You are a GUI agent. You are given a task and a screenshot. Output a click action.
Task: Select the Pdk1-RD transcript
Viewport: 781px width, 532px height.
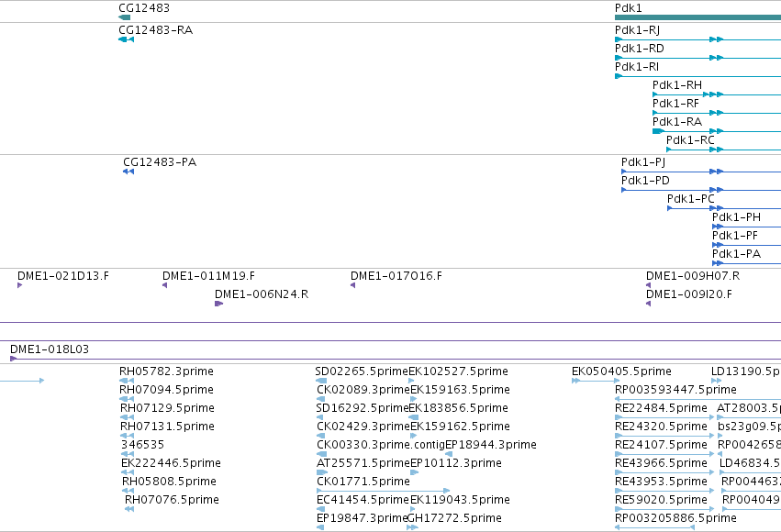639,49
